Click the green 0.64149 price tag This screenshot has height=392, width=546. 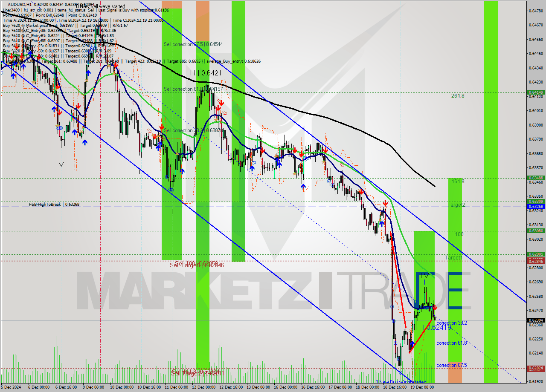(x=536, y=92)
